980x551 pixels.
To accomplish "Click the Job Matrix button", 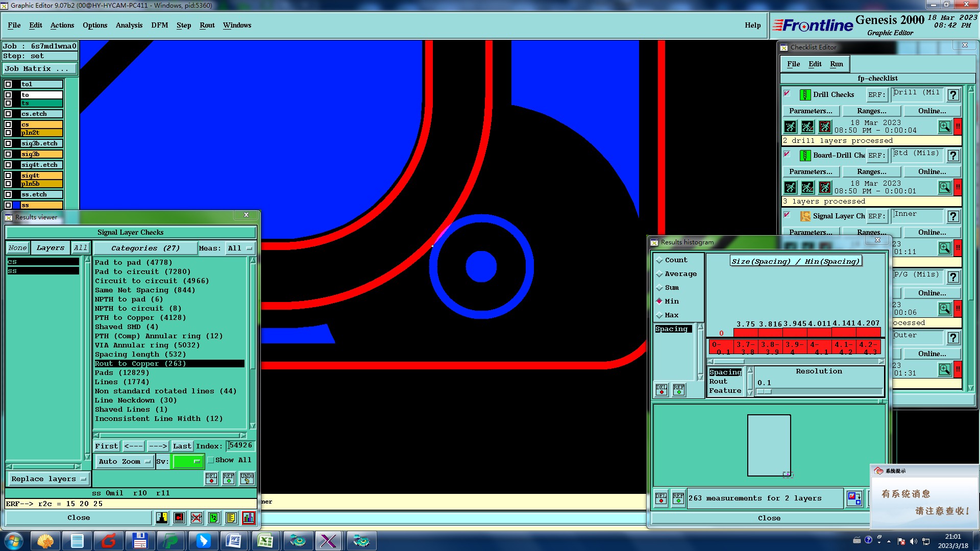I will [40, 69].
